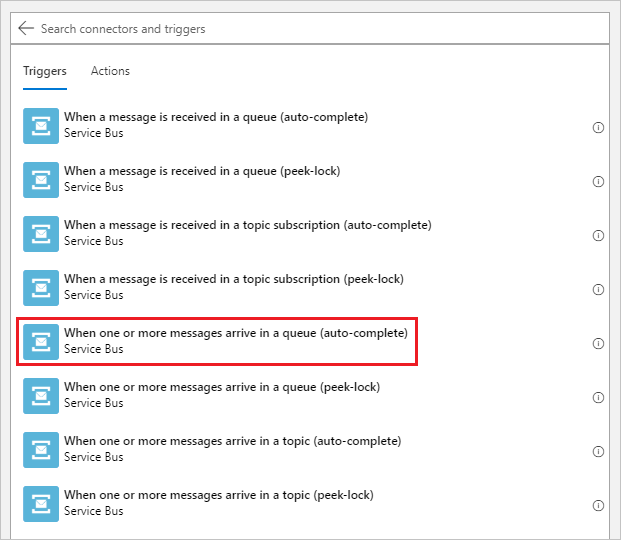
Task: Pick 'one or more messages arrive in a topic (auto-complete)'
Action: tap(232, 441)
